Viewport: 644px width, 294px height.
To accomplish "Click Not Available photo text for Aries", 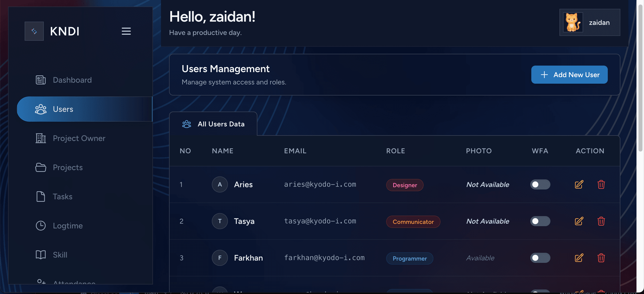I will [488, 184].
